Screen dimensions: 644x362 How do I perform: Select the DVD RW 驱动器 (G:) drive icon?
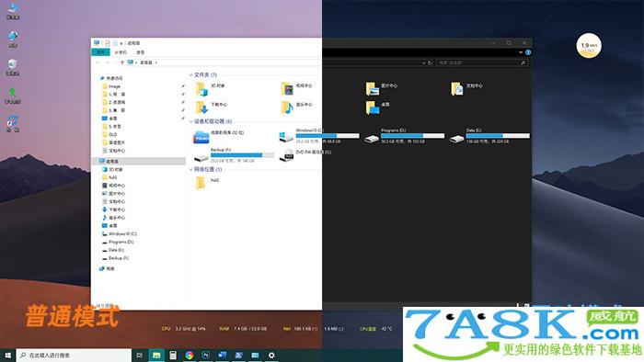[x=286, y=156]
